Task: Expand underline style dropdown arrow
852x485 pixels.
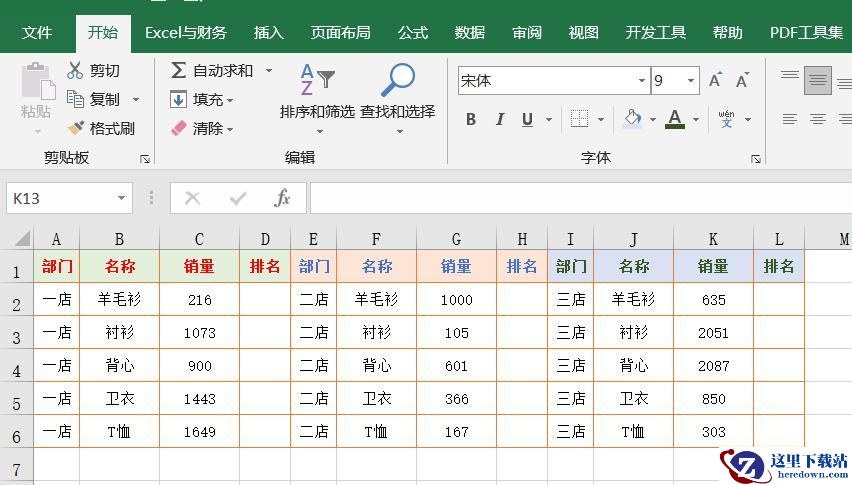Action: point(549,119)
